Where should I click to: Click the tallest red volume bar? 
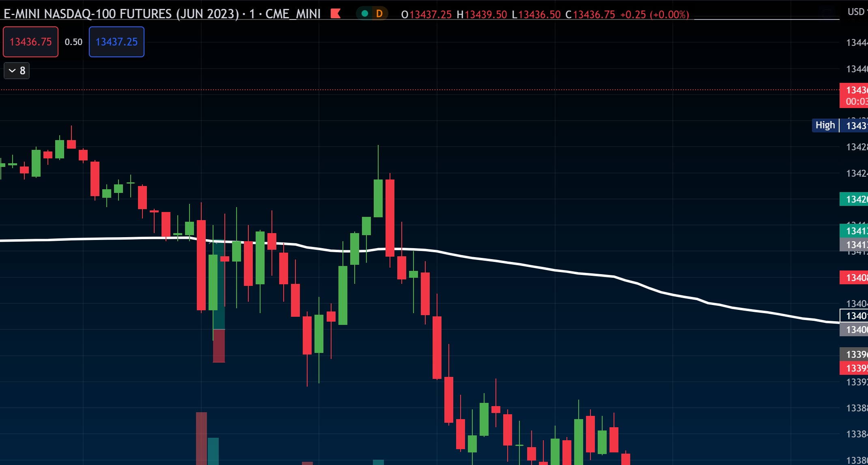coord(201,439)
